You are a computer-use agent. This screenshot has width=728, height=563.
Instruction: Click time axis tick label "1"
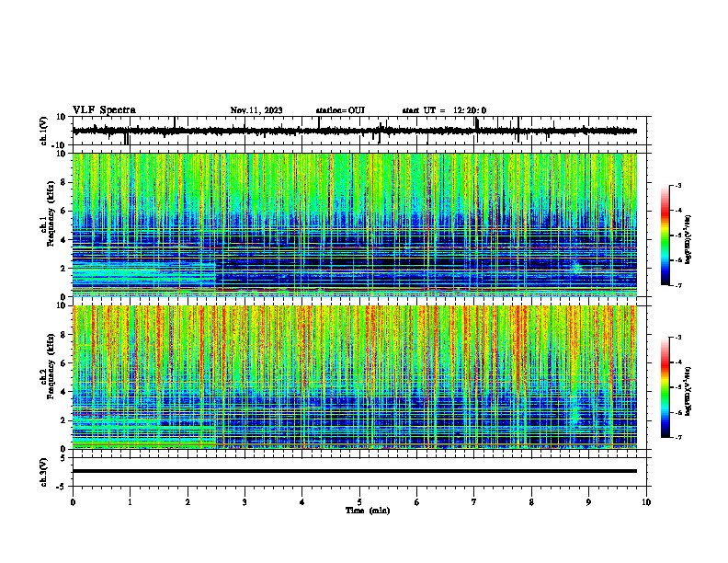(x=130, y=502)
